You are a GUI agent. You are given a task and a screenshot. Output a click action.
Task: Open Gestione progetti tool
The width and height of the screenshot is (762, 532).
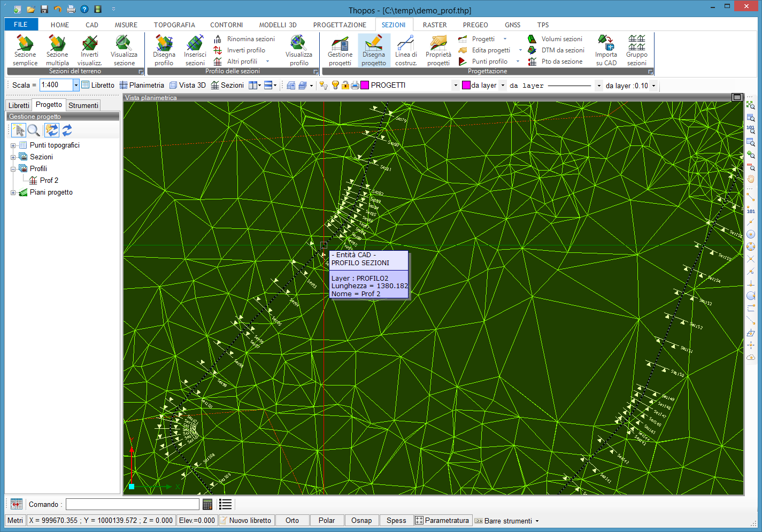pos(340,50)
